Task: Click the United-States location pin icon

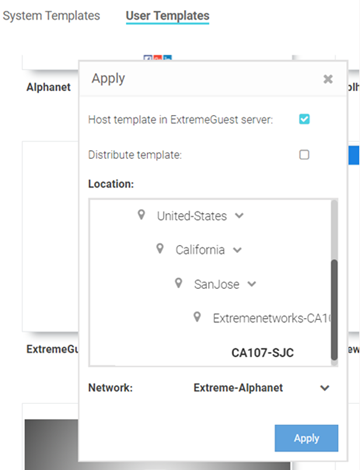Action: point(141,215)
